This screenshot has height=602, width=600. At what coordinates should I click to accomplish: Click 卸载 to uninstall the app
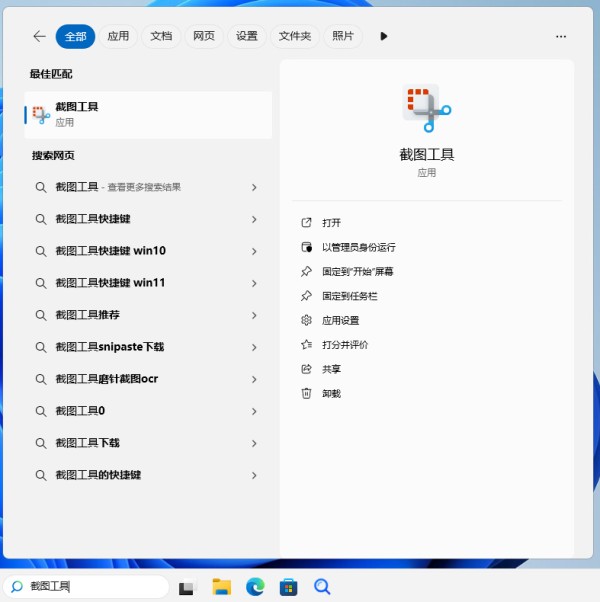[x=331, y=394]
